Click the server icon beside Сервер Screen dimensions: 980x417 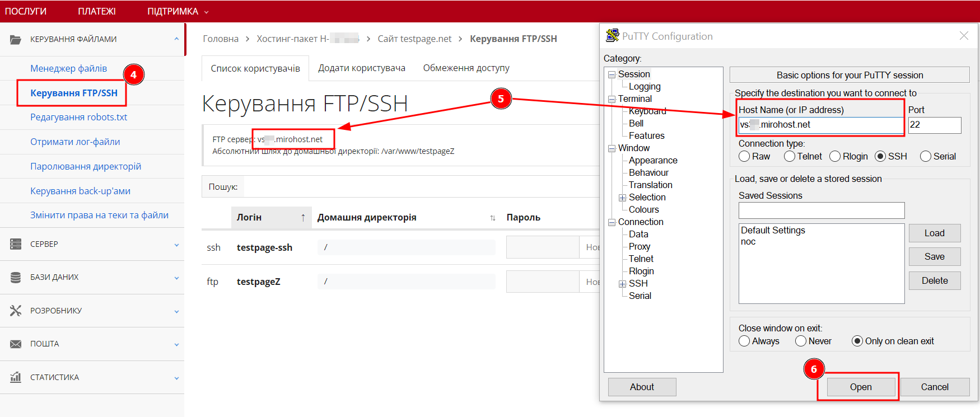click(16, 244)
